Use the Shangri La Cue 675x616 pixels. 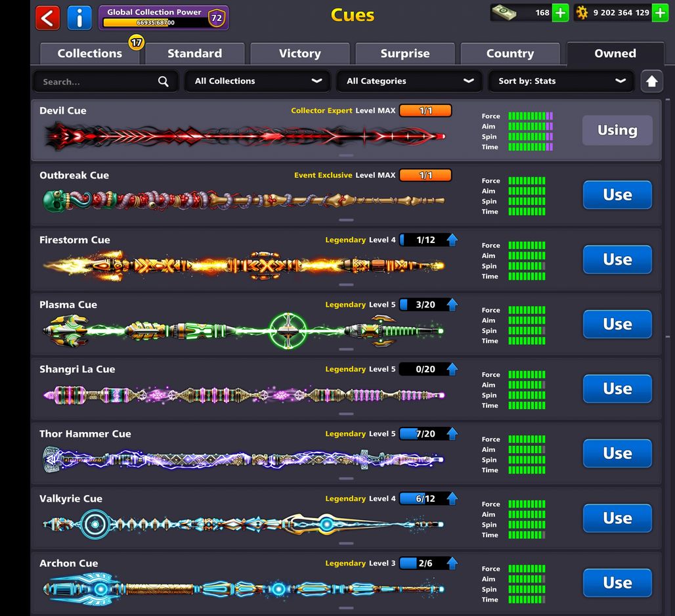[x=617, y=388]
